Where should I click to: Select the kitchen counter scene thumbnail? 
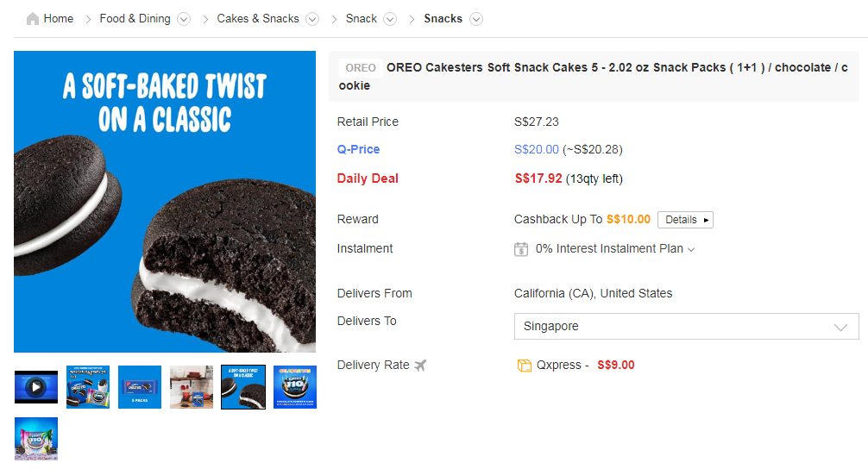coord(192,387)
